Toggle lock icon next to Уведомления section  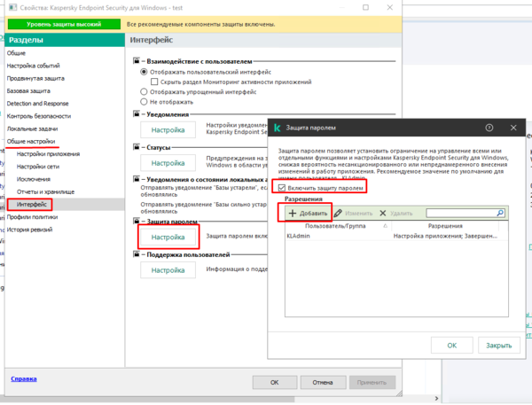click(x=137, y=114)
